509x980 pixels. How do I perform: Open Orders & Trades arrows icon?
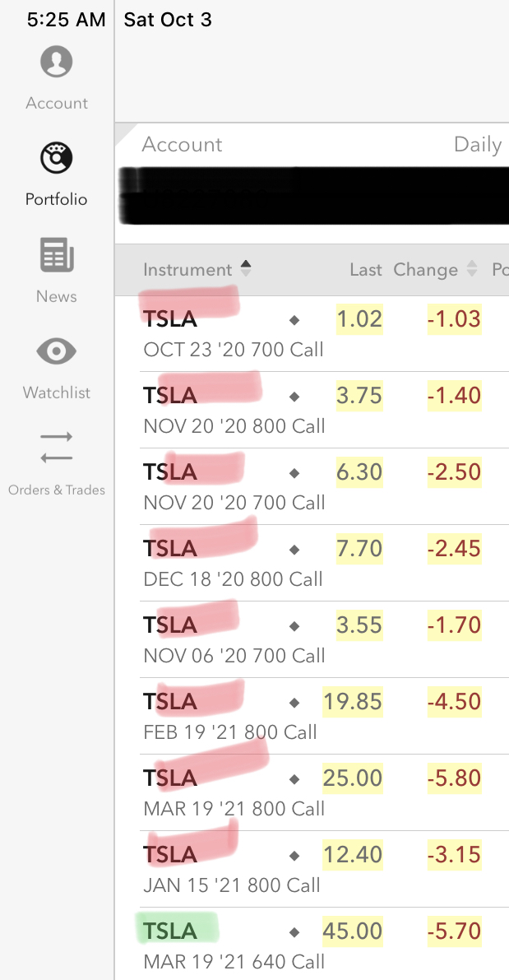[x=57, y=447]
